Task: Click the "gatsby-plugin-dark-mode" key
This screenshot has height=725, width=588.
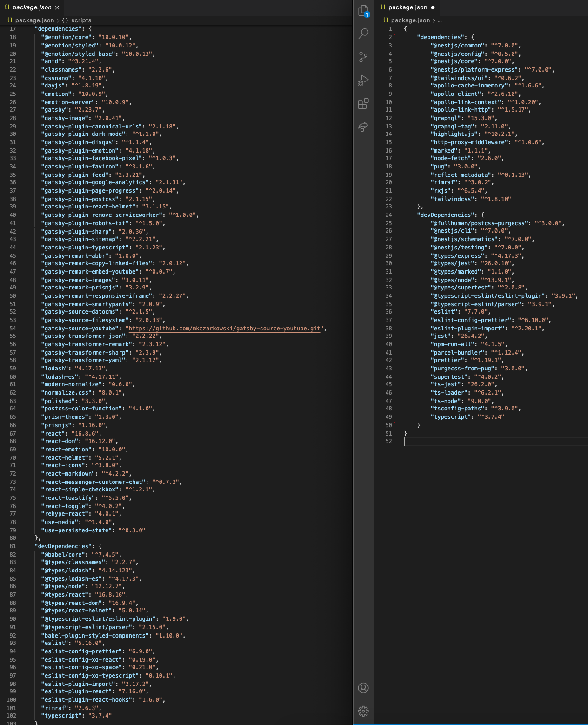Action: coord(83,134)
